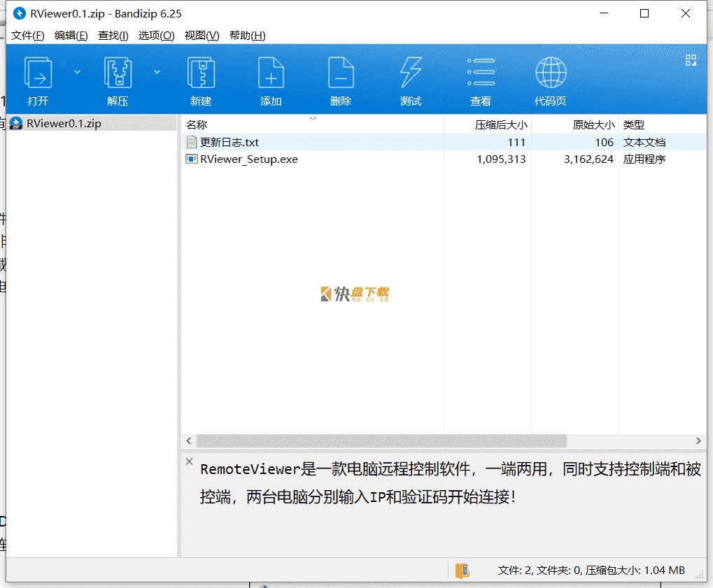Maximize the Bandizip window
Screen dimensions: 713x588
tap(644, 13)
